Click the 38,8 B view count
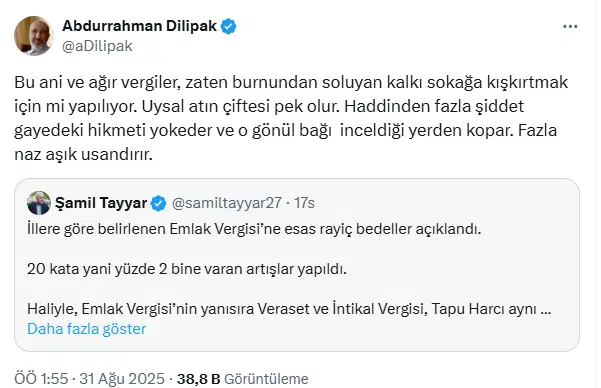 [198, 379]
